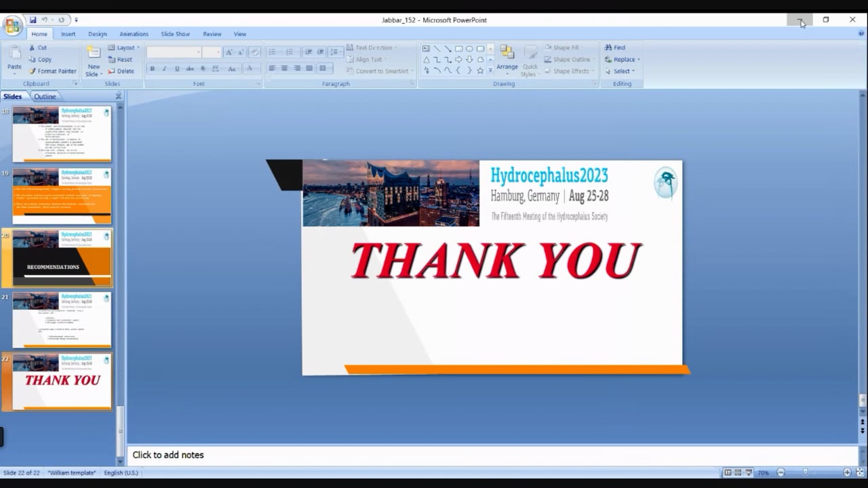This screenshot has height=488, width=868.
Task: Open the Design ribbon tab
Action: 98,34
